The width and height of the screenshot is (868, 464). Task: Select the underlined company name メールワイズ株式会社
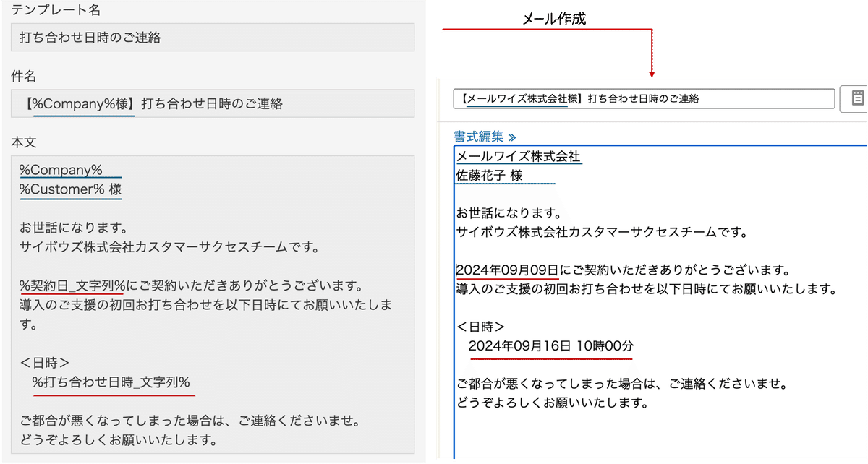click(x=517, y=156)
